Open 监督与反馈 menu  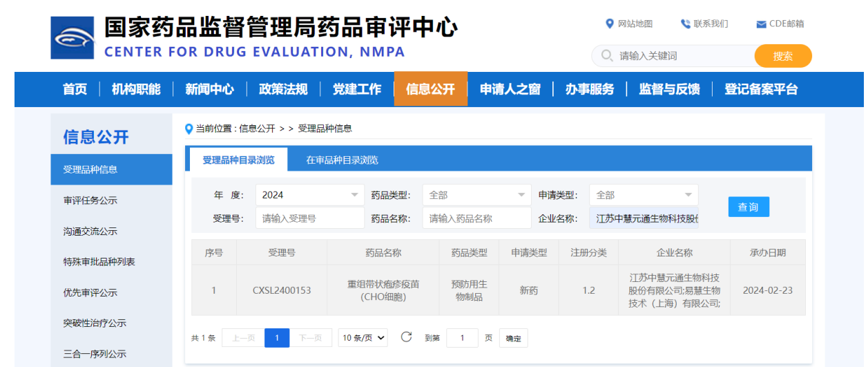pos(669,89)
